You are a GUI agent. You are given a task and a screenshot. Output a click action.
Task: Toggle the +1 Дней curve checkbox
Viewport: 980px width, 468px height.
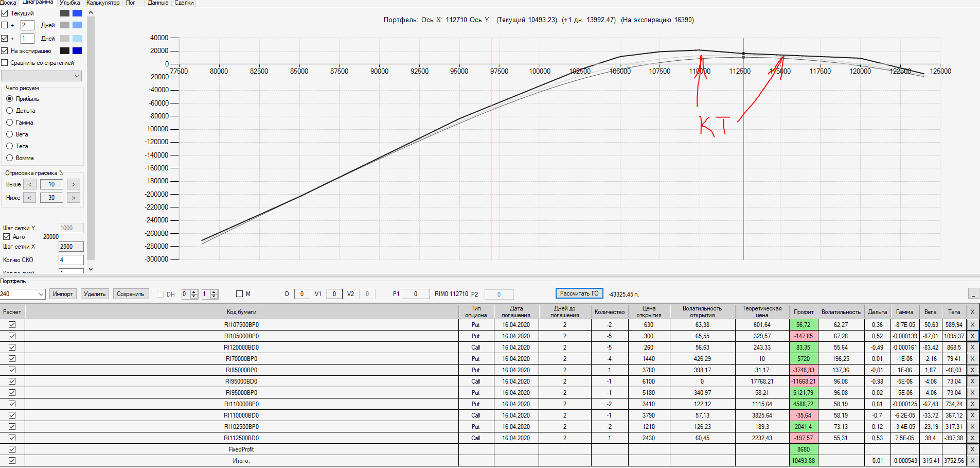[5, 38]
